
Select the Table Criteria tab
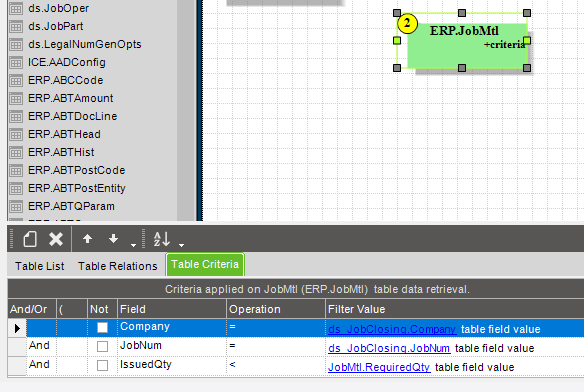205,264
